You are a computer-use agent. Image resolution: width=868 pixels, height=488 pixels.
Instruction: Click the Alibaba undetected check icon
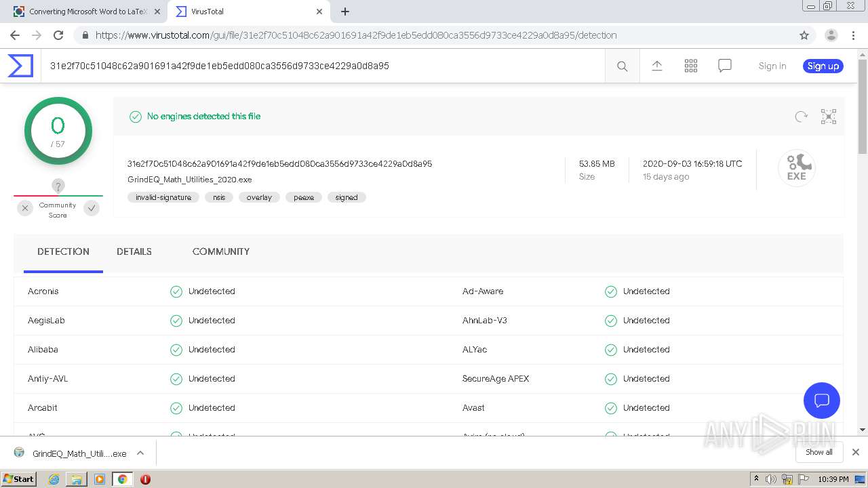pyautogui.click(x=176, y=350)
